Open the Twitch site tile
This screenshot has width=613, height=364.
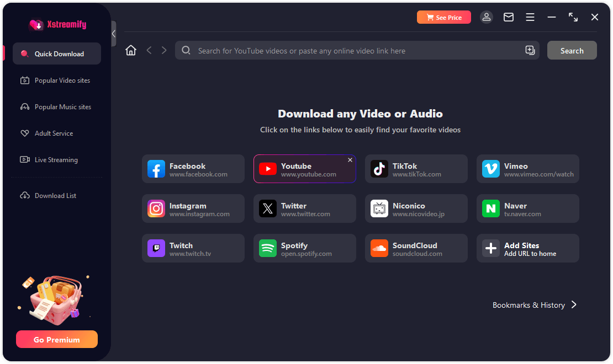(x=193, y=248)
